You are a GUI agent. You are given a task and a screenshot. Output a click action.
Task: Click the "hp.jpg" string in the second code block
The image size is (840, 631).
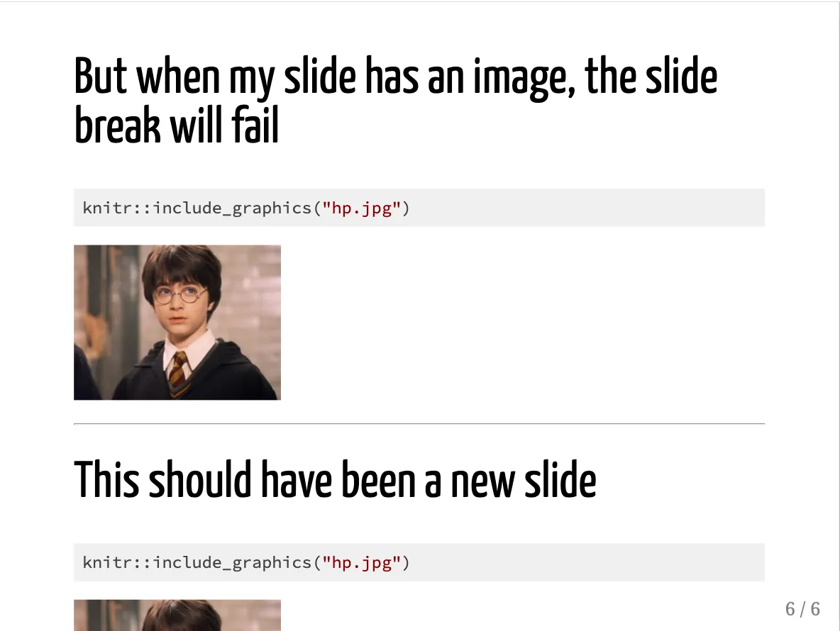361,563
